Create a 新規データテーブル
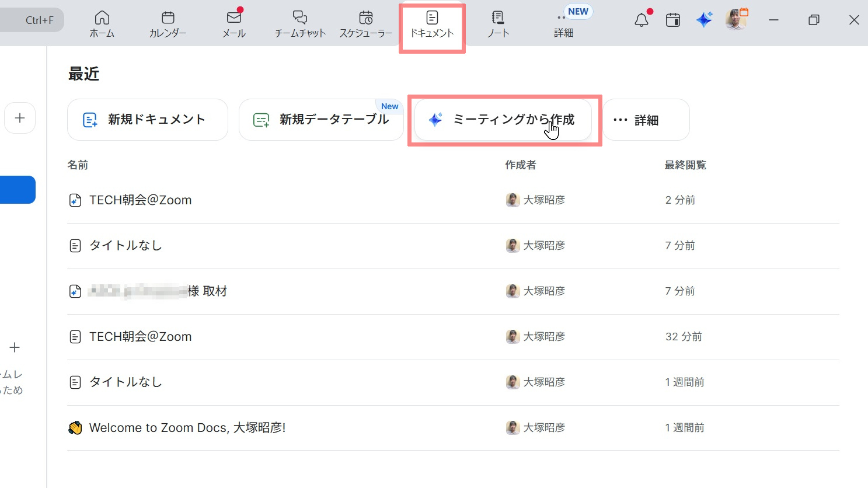The image size is (868, 488). coord(321,120)
